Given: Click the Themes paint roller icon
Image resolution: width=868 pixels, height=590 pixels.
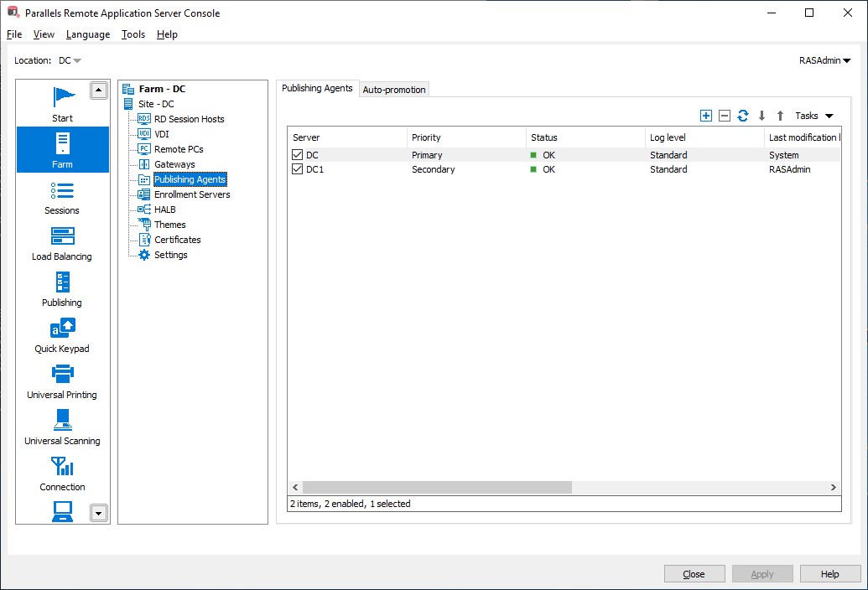Looking at the screenshot, I should (x=144, y=225).
